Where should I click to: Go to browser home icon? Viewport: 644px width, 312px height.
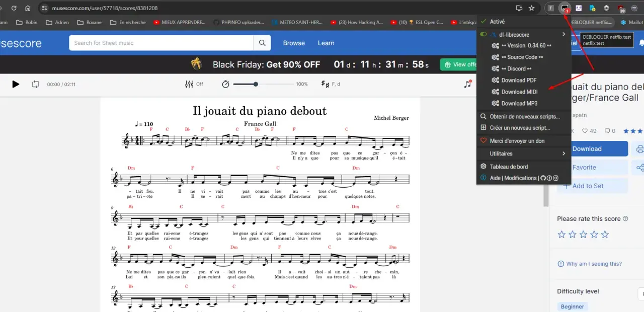28,8
